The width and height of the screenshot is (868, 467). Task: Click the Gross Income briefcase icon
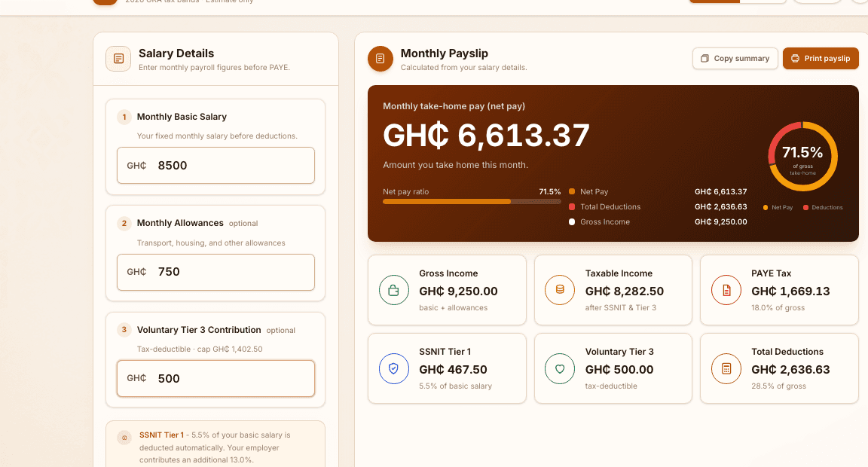(393, 290)
